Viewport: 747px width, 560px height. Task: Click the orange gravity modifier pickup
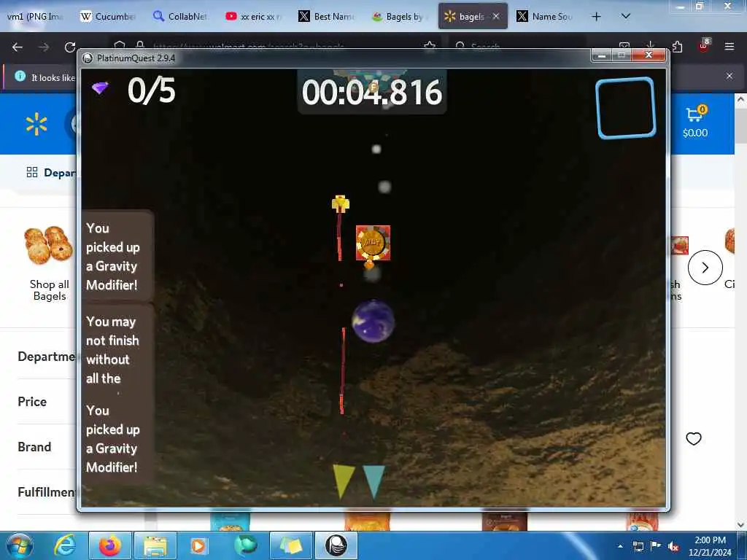pos(373,243)
